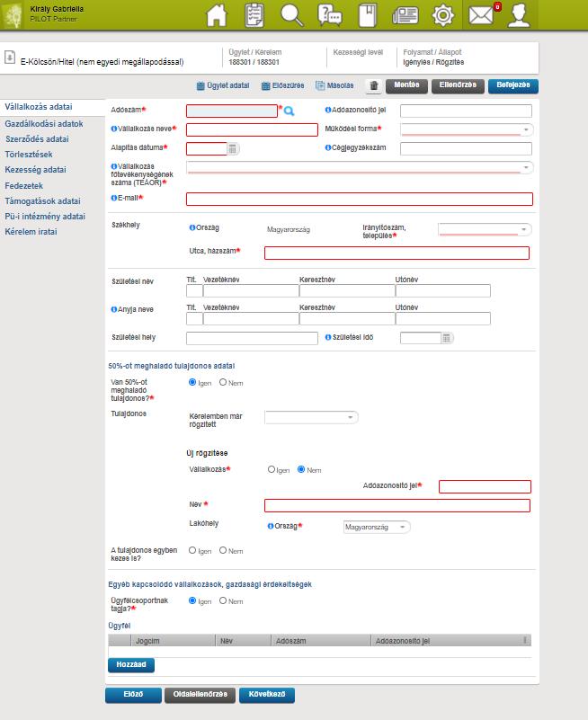The height and width of the screenshot is (720, 588).
Task: Open Gazdálkodási adatok section
Action: click(44, 123)
